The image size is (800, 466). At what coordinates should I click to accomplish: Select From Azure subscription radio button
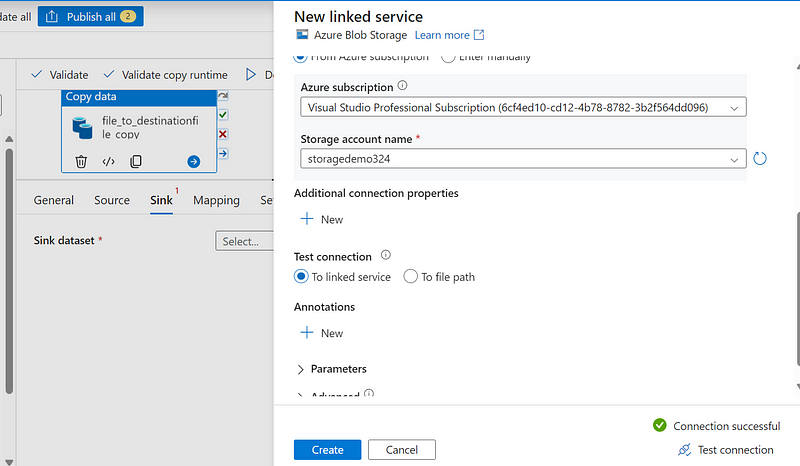click(x=301, y=56)
